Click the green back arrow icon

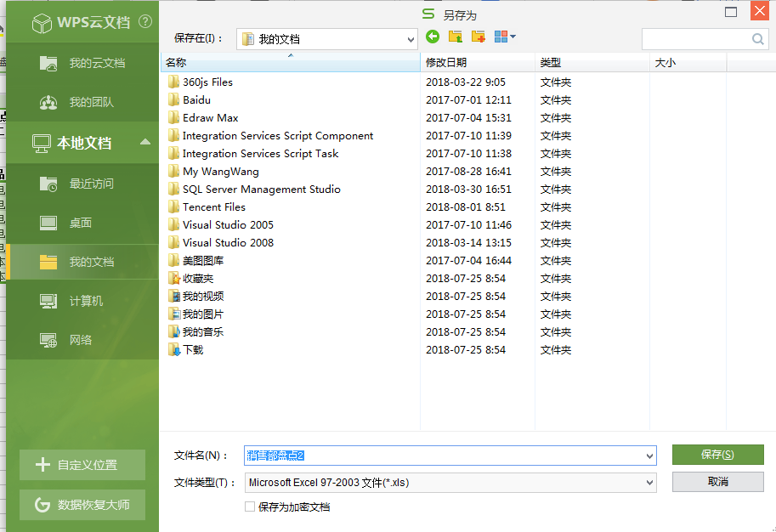click(x=433, y=37)
